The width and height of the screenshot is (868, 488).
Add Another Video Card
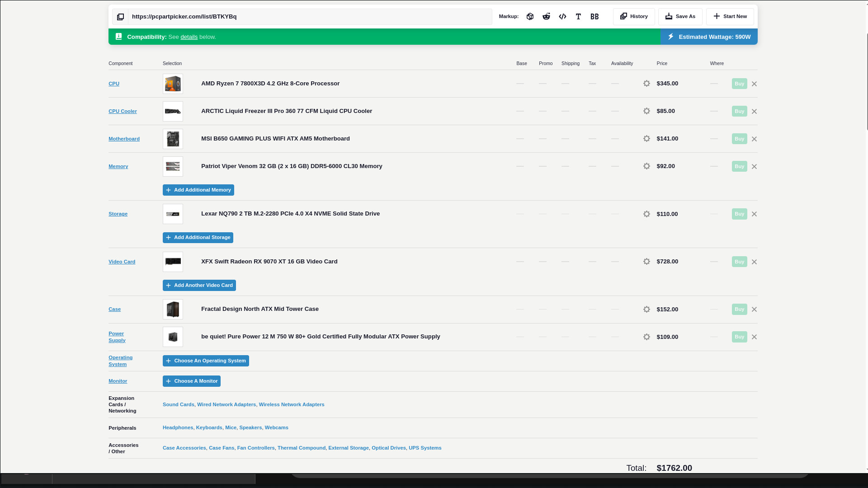click(199, 286)
